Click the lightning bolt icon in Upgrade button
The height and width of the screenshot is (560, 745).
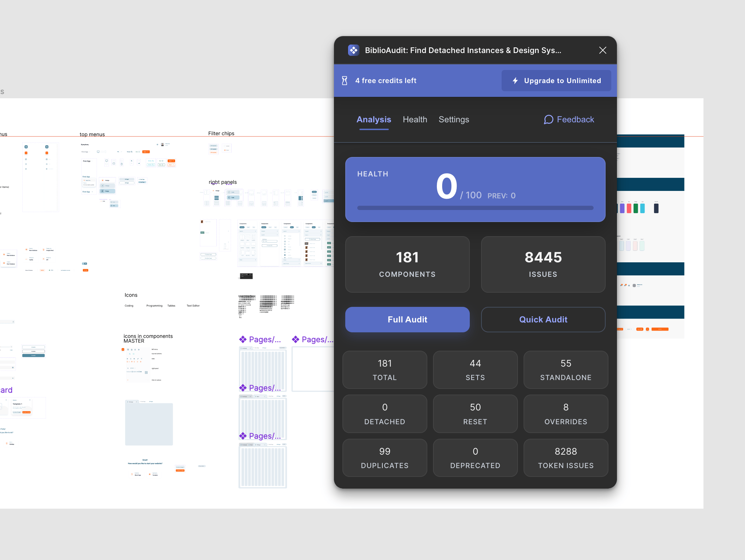coord(515,81)
